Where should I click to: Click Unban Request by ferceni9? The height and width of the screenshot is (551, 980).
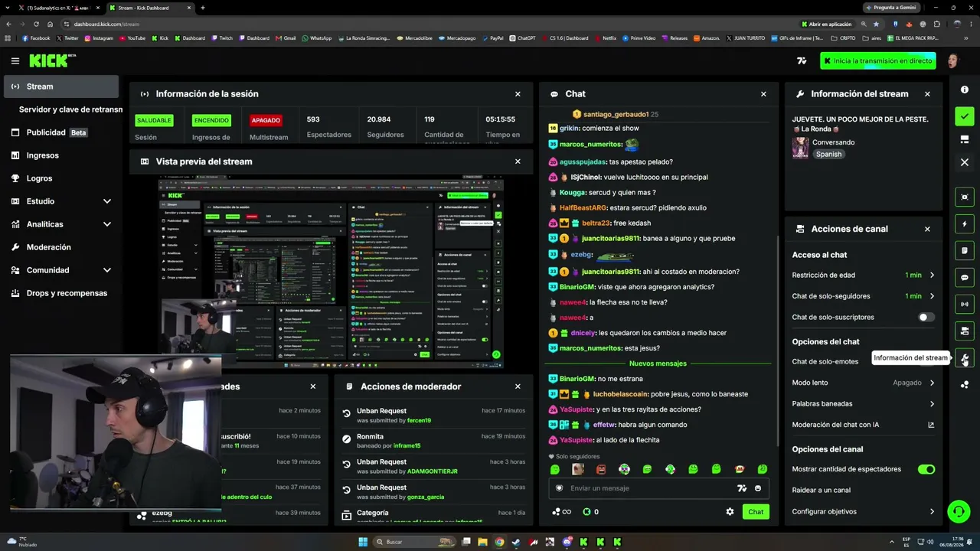click(x=433, y=416)
